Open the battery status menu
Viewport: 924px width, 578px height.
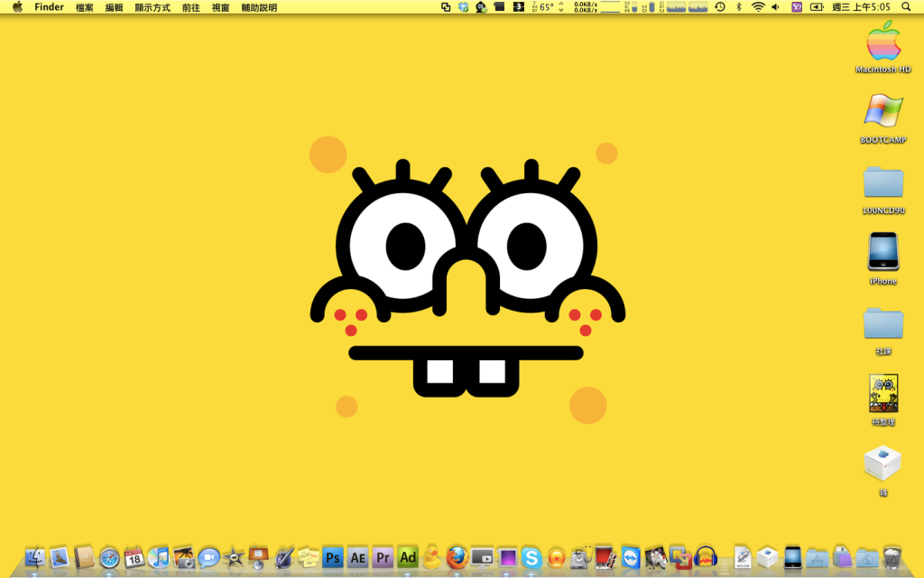(817, 7)
